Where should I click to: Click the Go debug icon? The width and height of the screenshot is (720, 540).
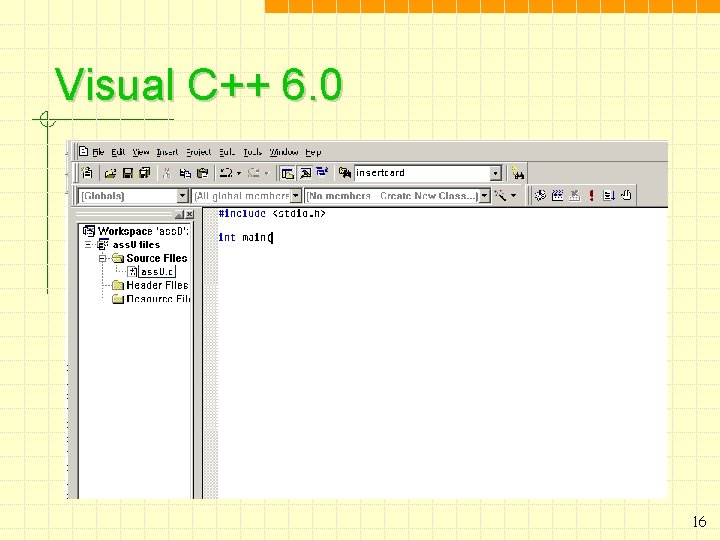pos(609,196)
